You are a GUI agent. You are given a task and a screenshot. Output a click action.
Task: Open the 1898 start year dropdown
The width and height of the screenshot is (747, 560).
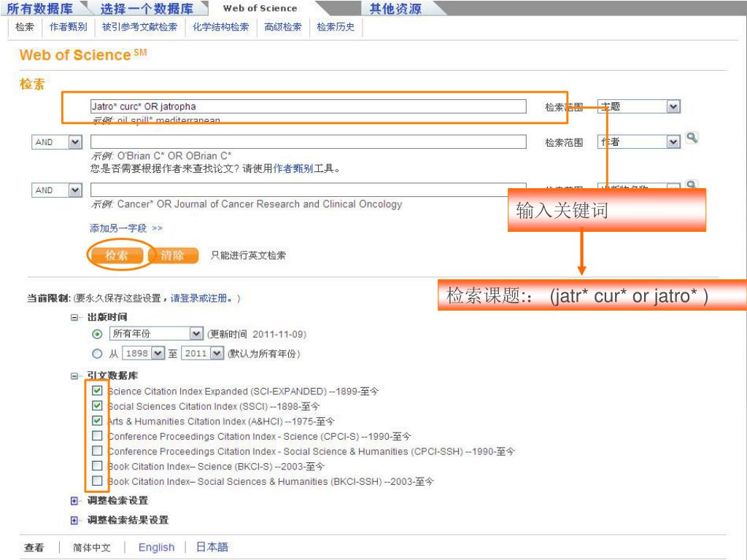(x=144, y=354)
